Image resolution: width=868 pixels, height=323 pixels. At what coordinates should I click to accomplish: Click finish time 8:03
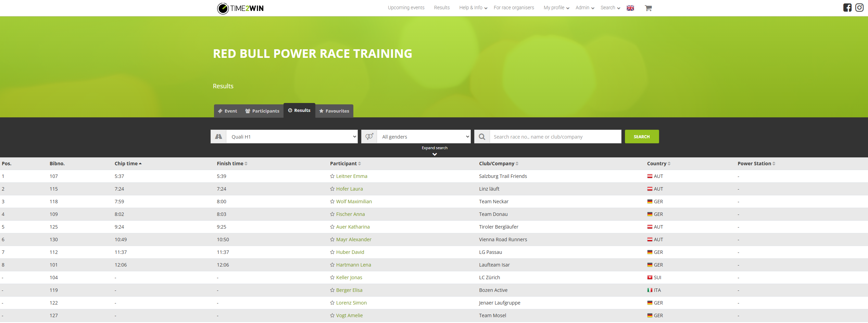[x=222, y=214]
